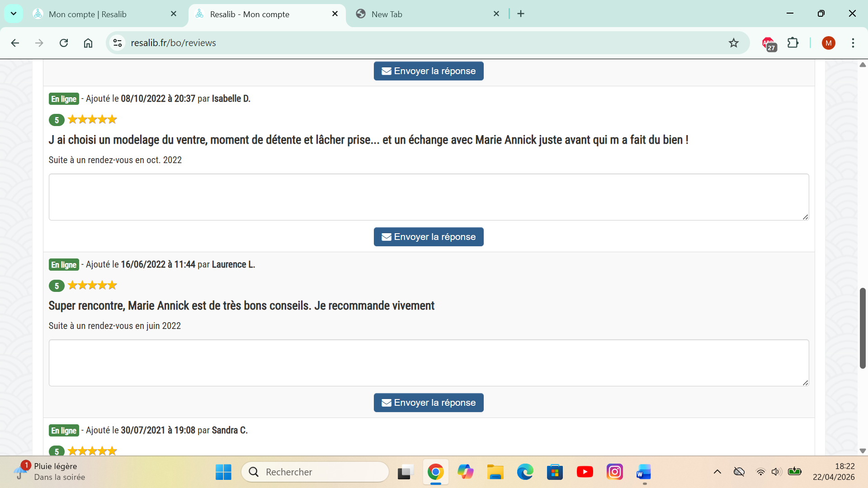Go forward in browser history
The width and height of the screenshot is (868, 488).
tap(39, 43)
